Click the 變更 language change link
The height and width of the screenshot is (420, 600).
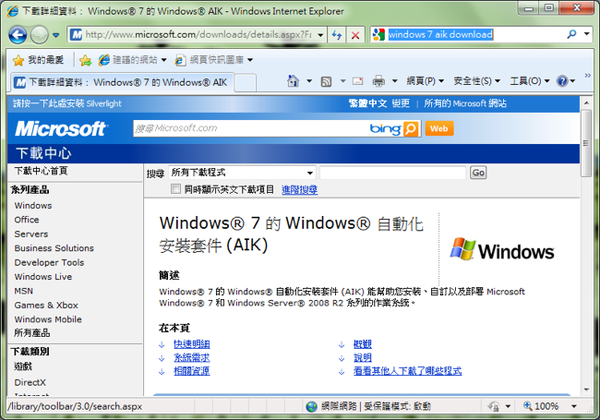[401, 103]
